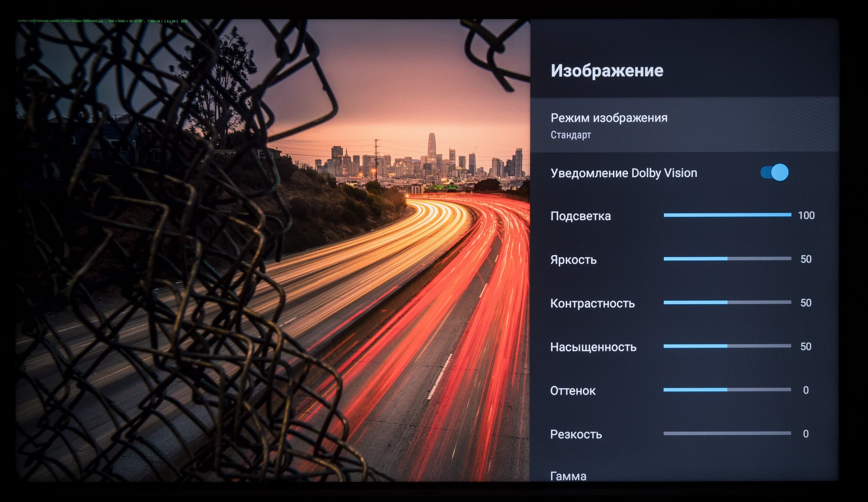Click the Насыщенность slider track

pyautogui.click(x=727, y=346)
